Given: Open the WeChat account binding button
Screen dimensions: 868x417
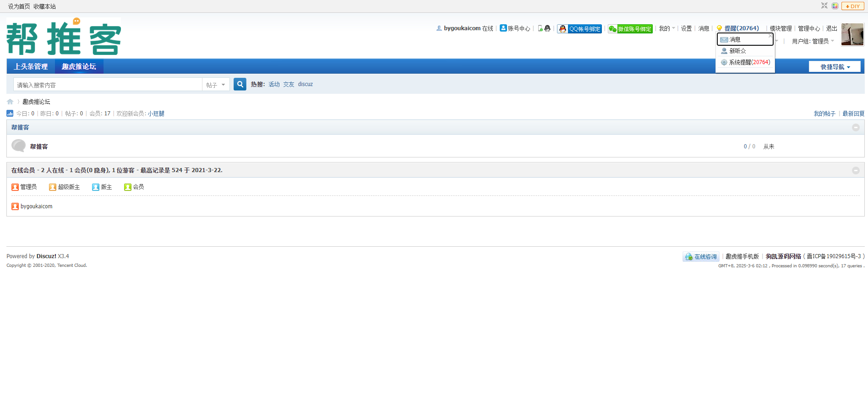Looking at the screenshot, I should [630, 29].
